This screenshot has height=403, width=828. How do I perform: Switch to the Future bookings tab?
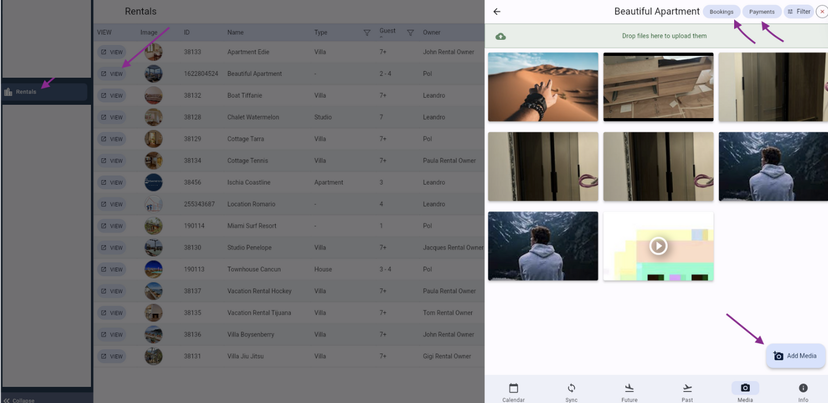pyautogui.click(x=629, y=392)
